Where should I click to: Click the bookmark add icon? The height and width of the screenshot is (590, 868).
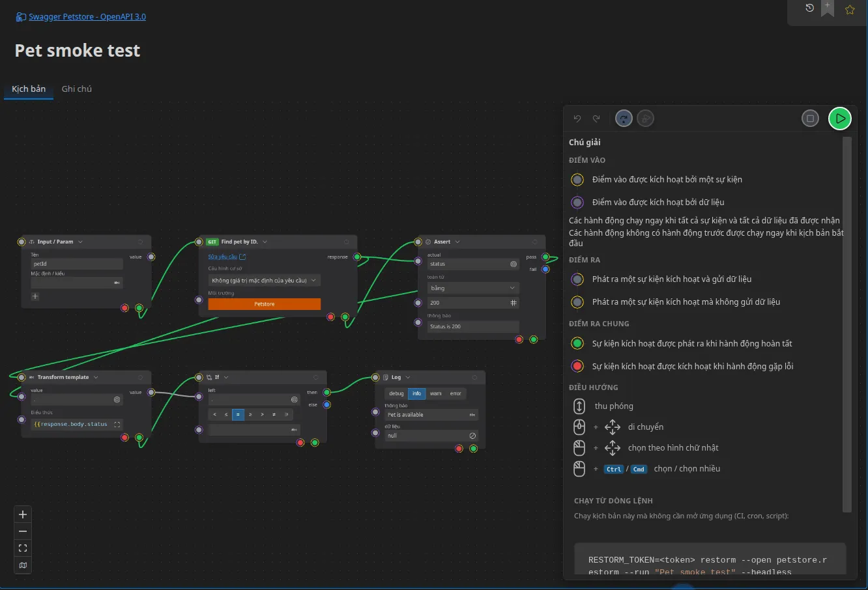[x=828, y=8]
